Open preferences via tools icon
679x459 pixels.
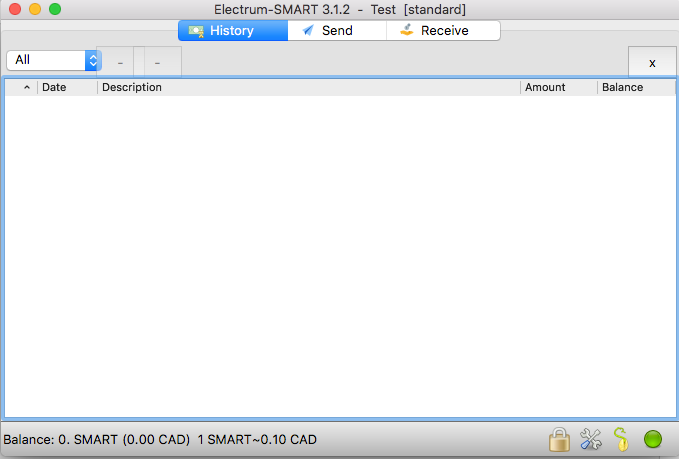[x=591, y=440]
